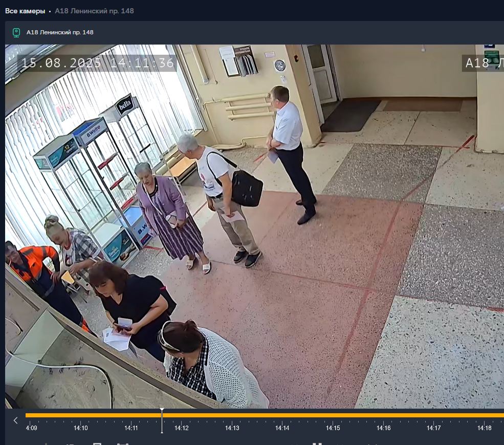Viewport: 504px width, 445px height.
Task: Jump to 14:13 on the timeline
Action: 232,428
